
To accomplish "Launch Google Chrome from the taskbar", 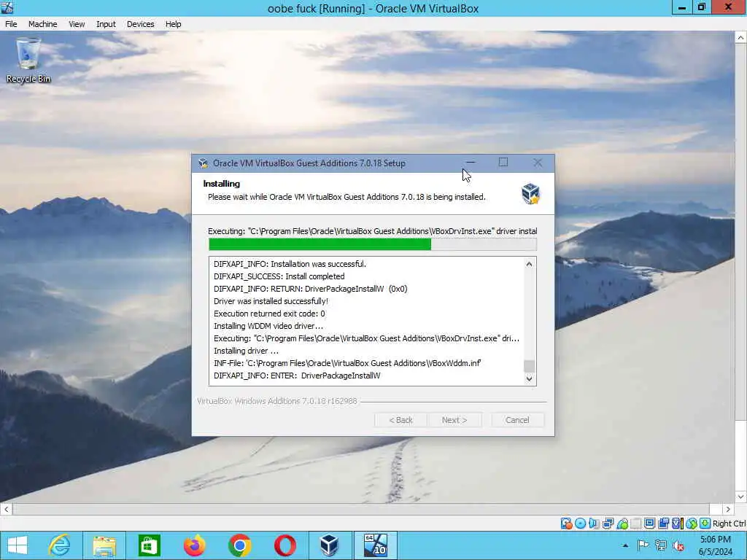I will tap(239, 545).
